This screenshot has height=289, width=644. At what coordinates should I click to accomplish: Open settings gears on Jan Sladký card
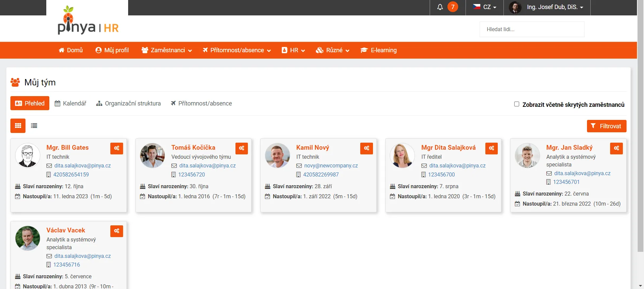click(x=616, y=148)
